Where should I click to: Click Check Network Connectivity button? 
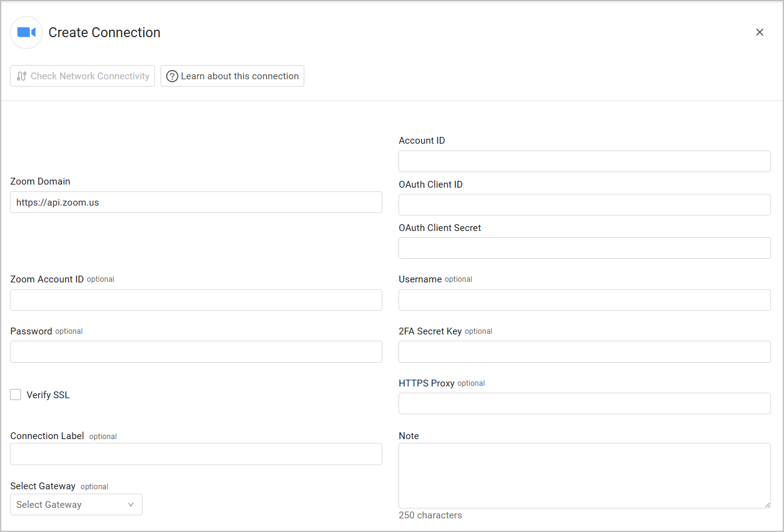click(82, 76)
